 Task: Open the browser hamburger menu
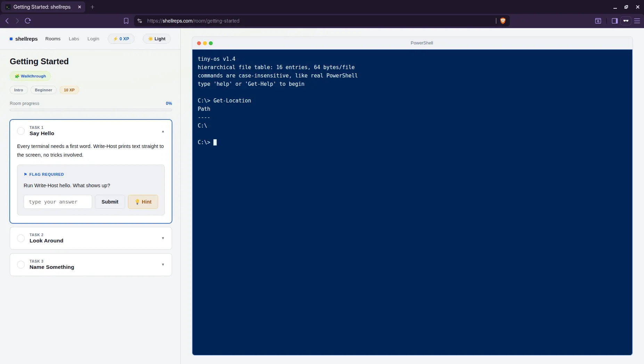point(637,21)
